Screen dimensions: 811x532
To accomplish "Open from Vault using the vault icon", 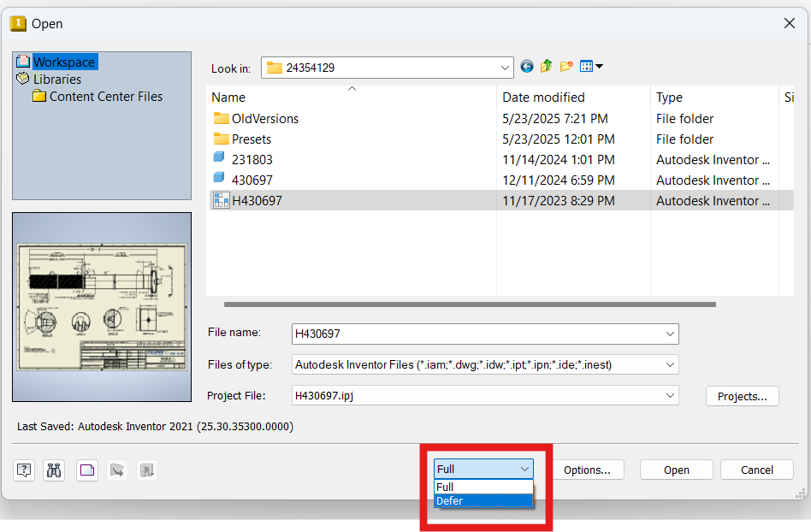I will tap(146, 470).
